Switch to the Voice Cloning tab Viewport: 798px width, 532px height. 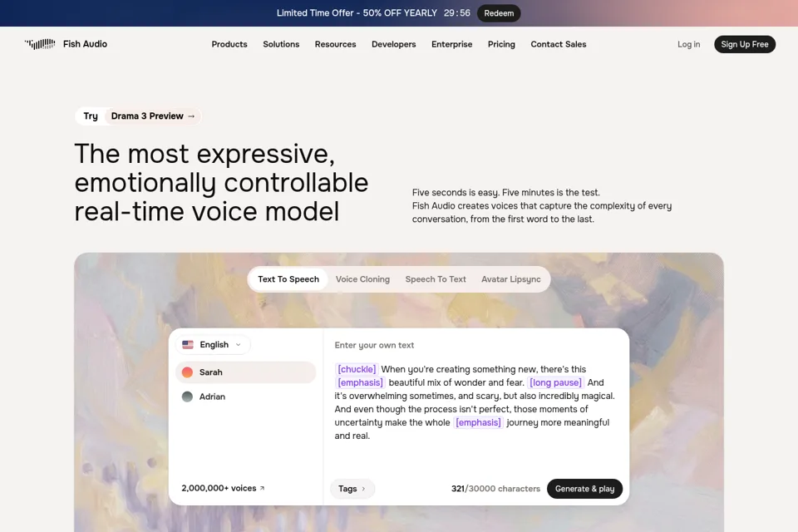click(363, 279)
